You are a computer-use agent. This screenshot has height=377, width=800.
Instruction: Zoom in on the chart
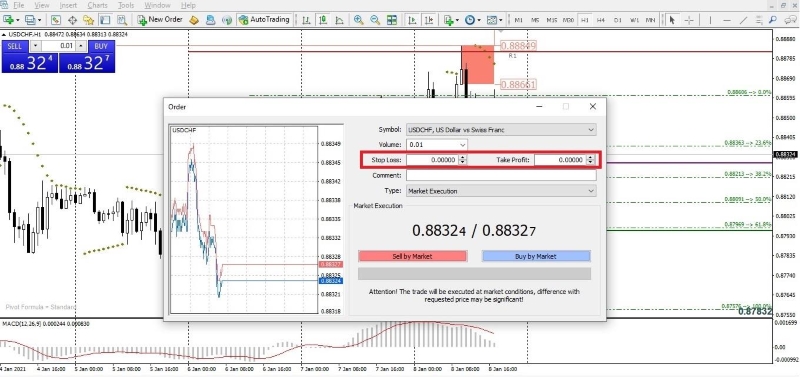(359, 20)
